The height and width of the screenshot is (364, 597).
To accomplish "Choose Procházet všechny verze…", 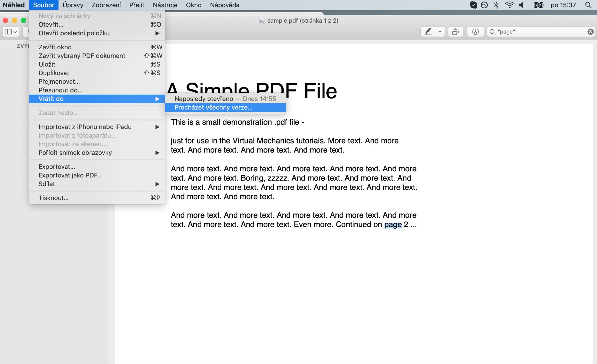I will (213, 107).
